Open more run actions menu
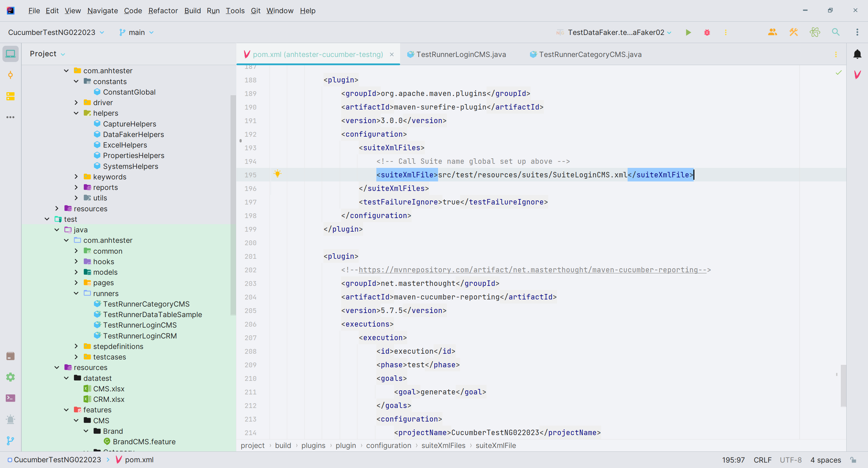 click(726, 33)
